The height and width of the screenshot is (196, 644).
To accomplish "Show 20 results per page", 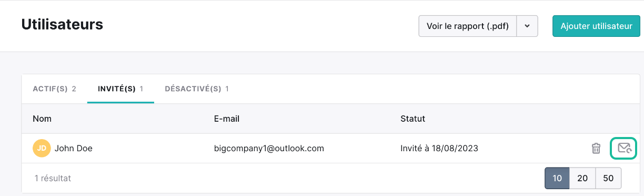I will click(x=582, y=178).
